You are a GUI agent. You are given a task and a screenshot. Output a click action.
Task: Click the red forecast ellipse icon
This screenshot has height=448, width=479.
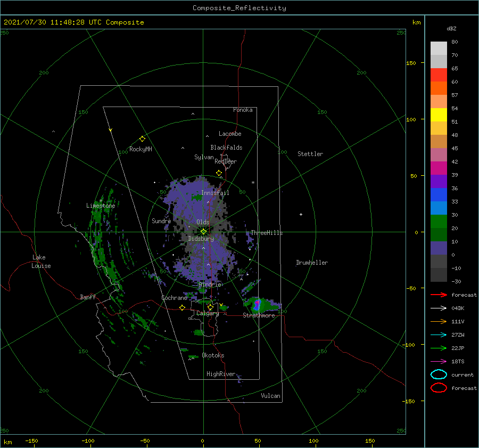[439, 388]
